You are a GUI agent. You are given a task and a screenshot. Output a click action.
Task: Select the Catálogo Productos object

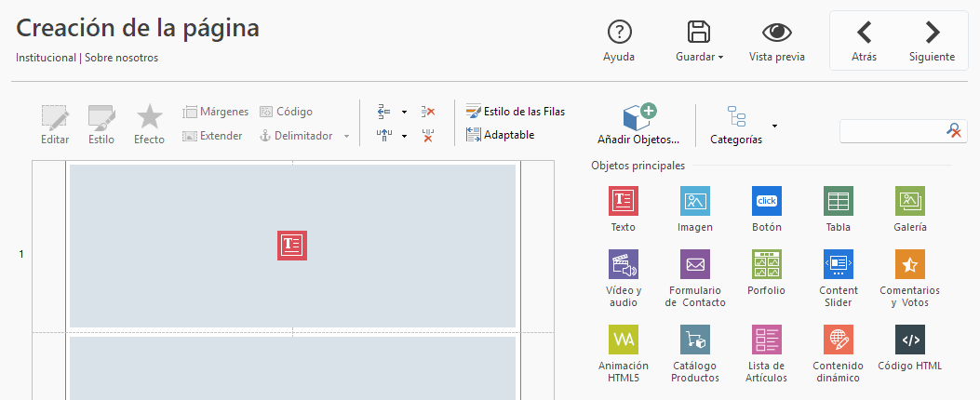(x=695, y=340)
